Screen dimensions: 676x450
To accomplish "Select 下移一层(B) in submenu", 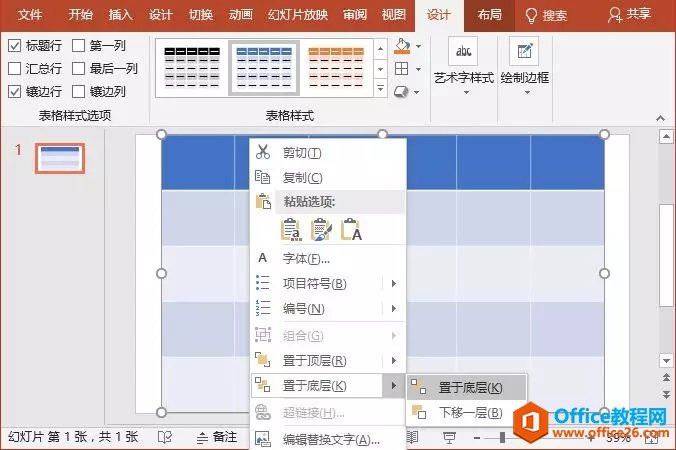I will (x=466, y=412).
